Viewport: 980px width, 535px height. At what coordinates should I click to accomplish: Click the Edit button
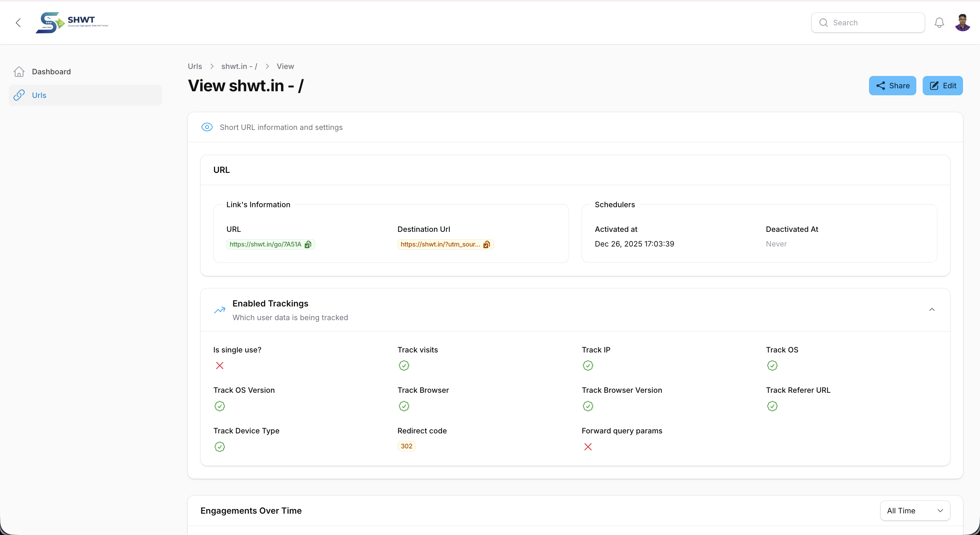(942, 86)
